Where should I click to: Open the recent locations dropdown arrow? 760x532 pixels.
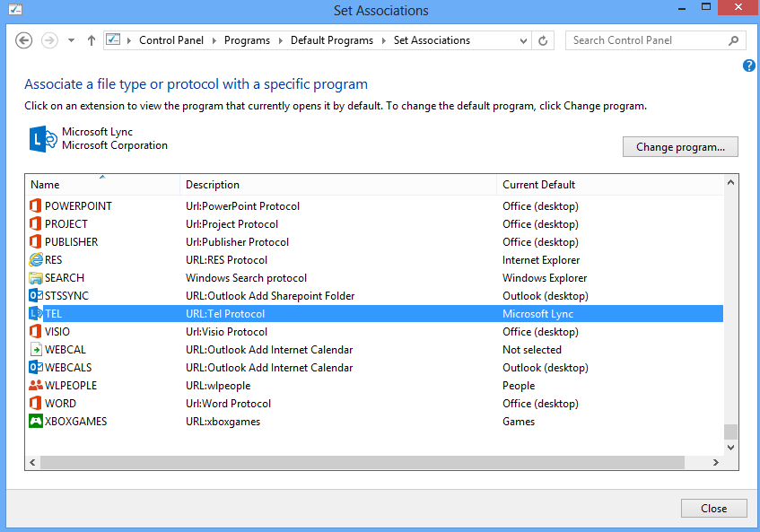point(71,40)
